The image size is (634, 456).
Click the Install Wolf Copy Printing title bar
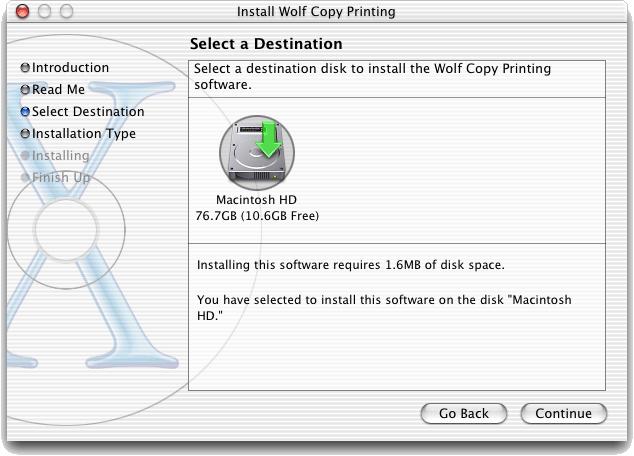click(x=316, y=12)
